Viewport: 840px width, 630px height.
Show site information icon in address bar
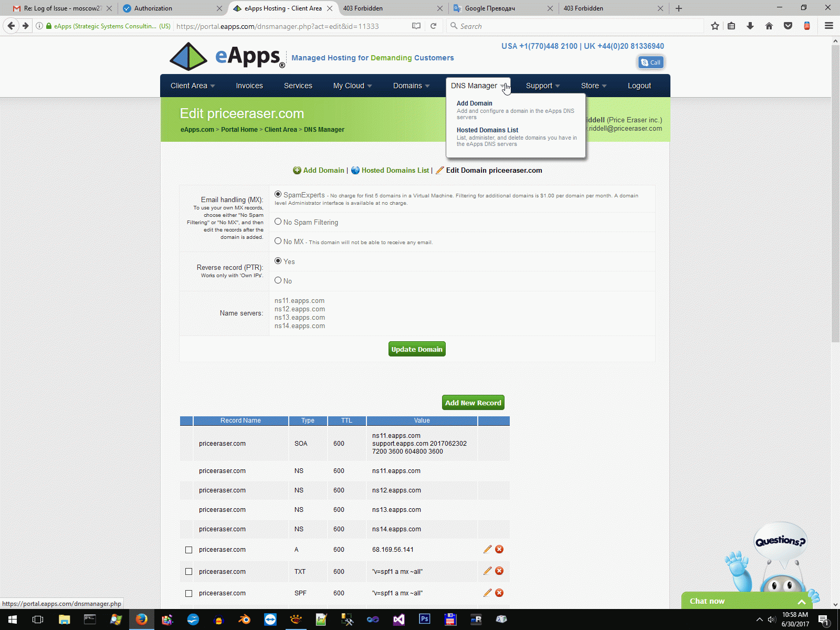[x=39, y=26]
